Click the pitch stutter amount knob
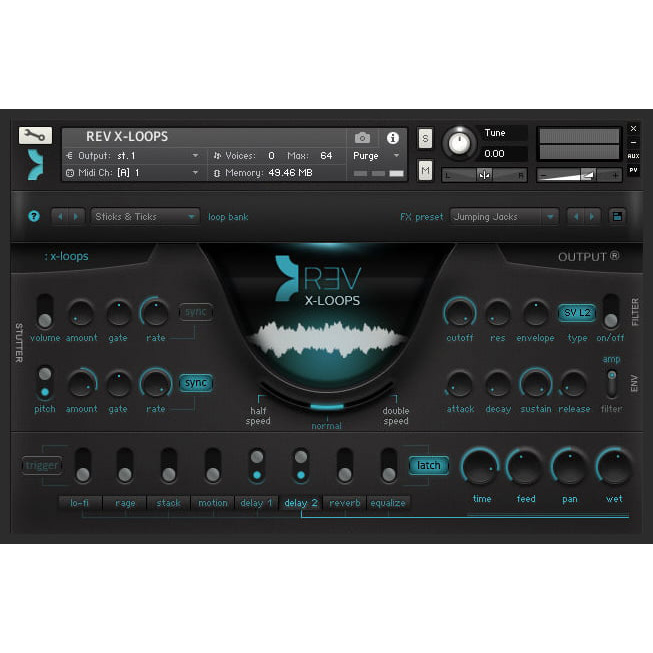The image size is (653, 653). (x=81, y=384)
